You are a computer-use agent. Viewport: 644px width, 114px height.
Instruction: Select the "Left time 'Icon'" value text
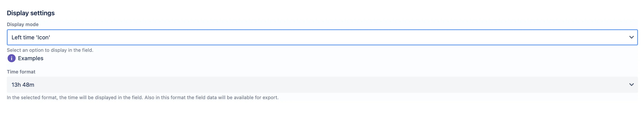31,37
